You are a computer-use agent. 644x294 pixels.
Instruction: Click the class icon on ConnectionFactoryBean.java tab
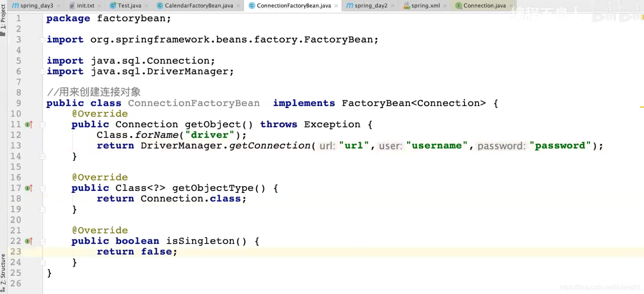click(252, 6)
